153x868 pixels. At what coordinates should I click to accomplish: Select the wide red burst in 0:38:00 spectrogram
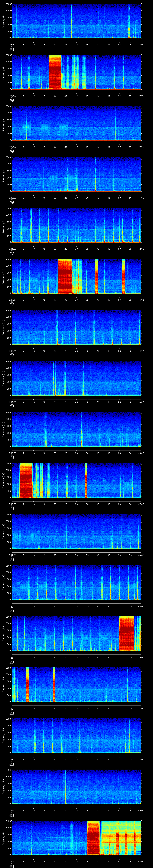click(55, 72)
